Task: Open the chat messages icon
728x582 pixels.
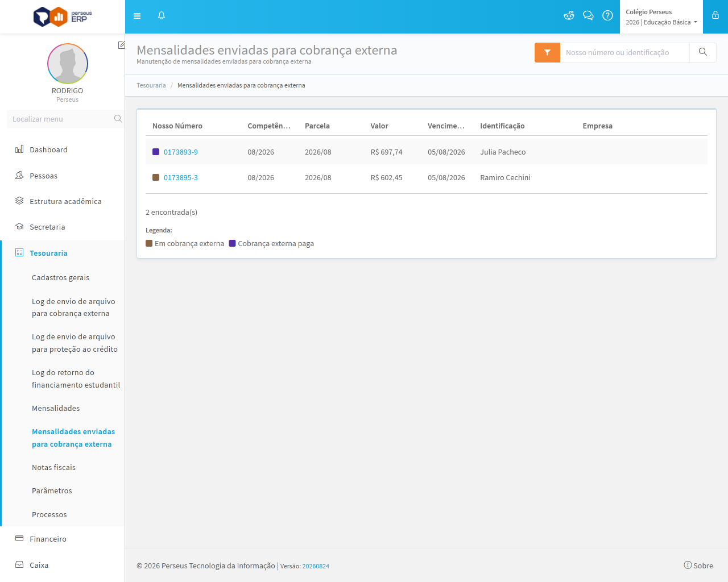Action: tap(588, 16)
